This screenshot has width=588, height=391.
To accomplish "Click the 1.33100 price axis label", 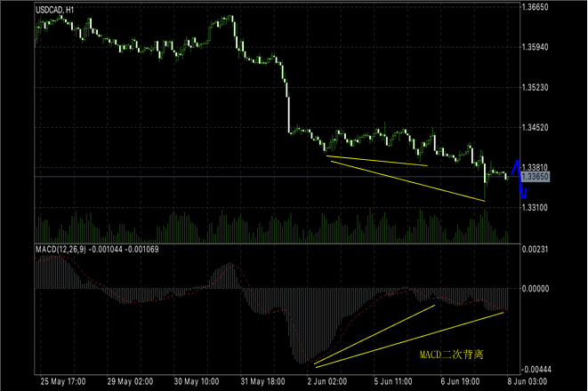I will pyautogui.click(x=536, y=207).
